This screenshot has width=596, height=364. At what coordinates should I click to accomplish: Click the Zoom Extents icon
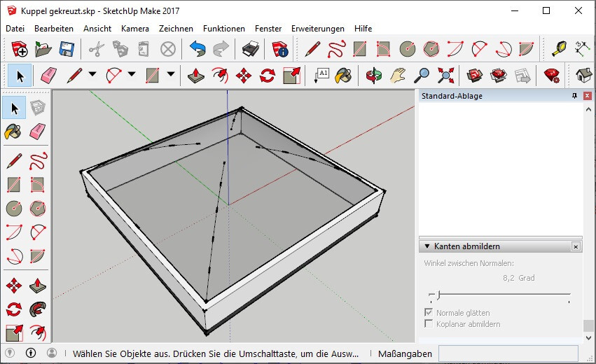click(x=445, y=75)
